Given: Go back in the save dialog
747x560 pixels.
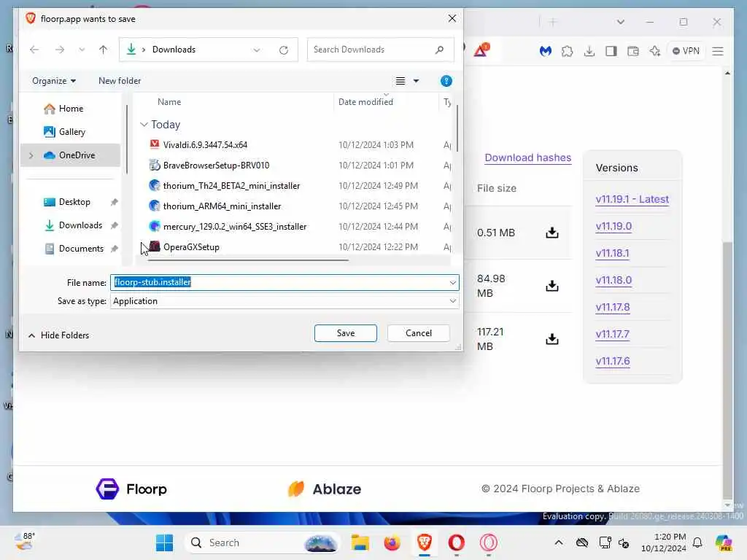Looking at the screenshot, I should (x=34, y=50).
